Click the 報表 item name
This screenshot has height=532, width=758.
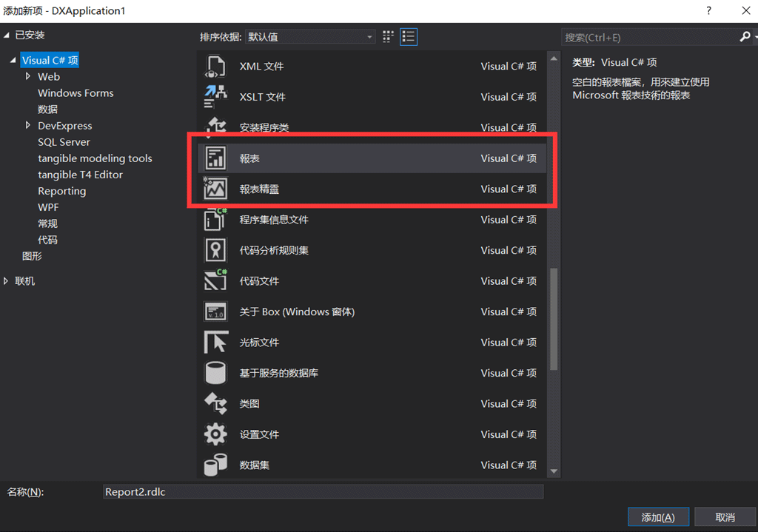point(249,158)
